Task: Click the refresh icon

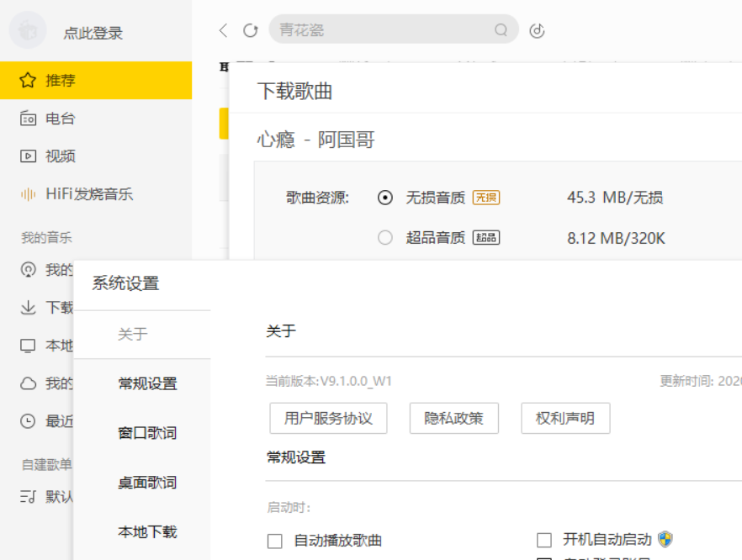Action: coord(250,30)
